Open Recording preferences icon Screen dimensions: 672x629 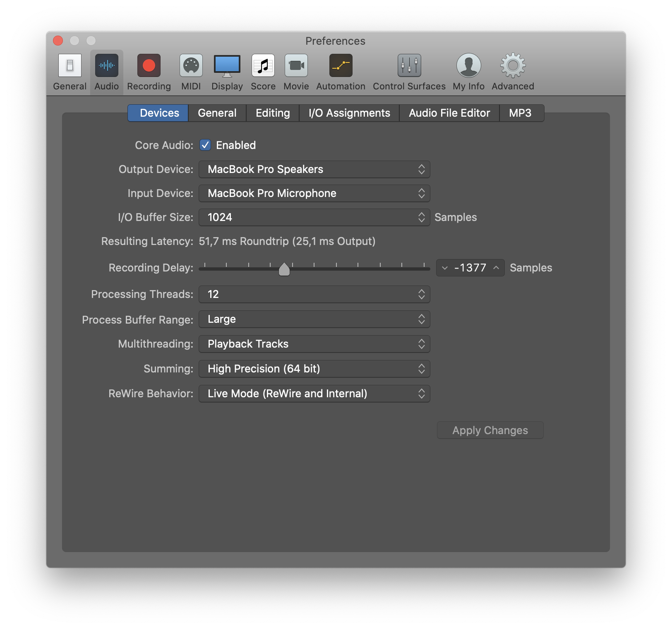[x=149, y=72]
